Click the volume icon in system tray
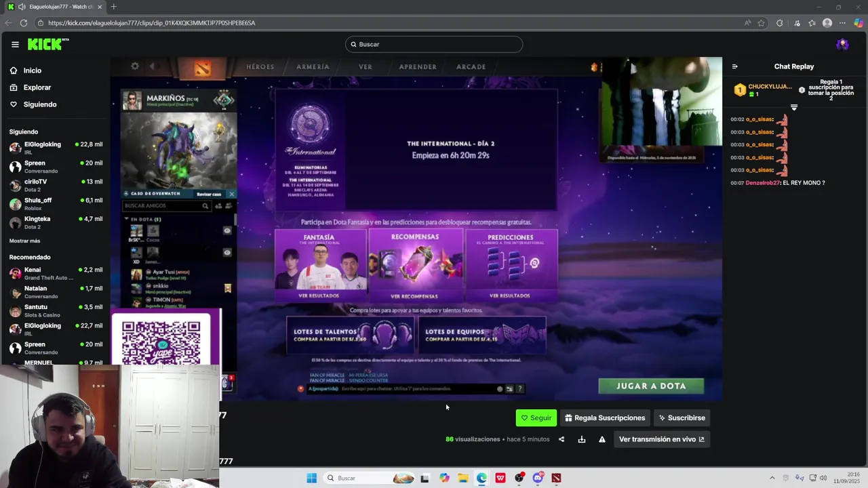The width and height of the screenshot is (868, 488). [823, 478]
